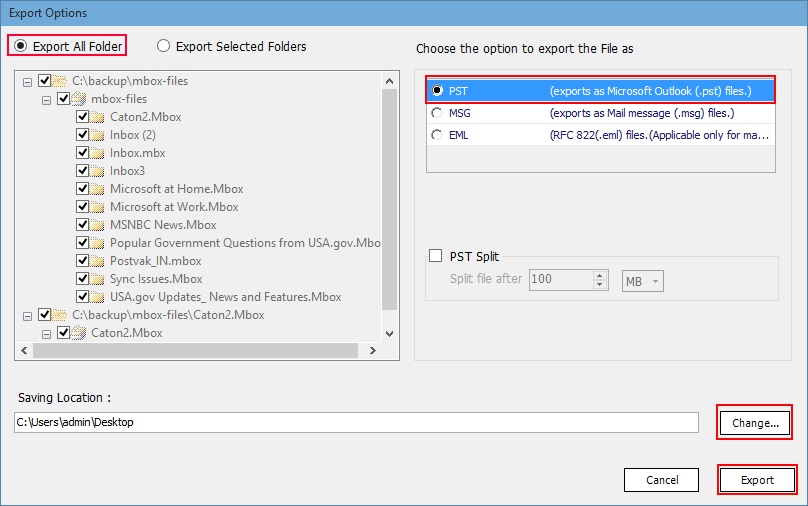Choose the MSG export format option
808x506 pixels.
[x=436, y=113]
